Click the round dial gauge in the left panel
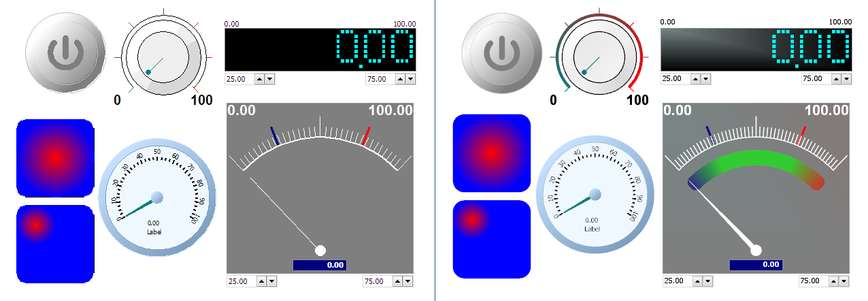 (157, 197)
